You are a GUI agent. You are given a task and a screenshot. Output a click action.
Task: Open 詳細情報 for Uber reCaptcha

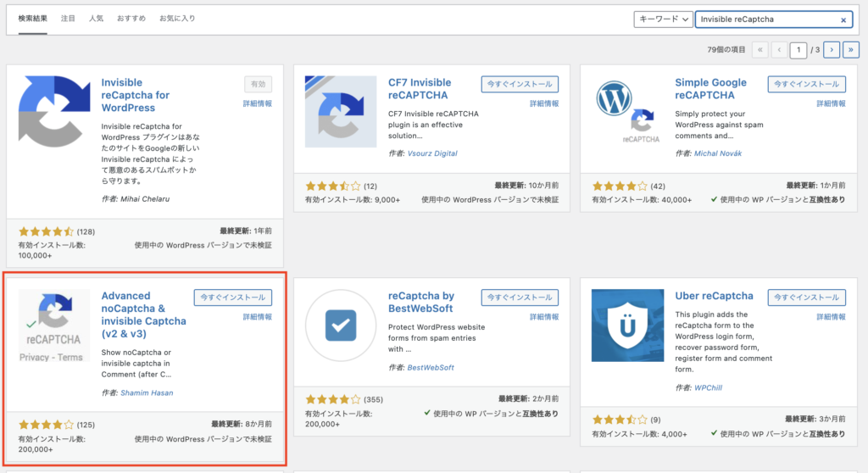831,317
